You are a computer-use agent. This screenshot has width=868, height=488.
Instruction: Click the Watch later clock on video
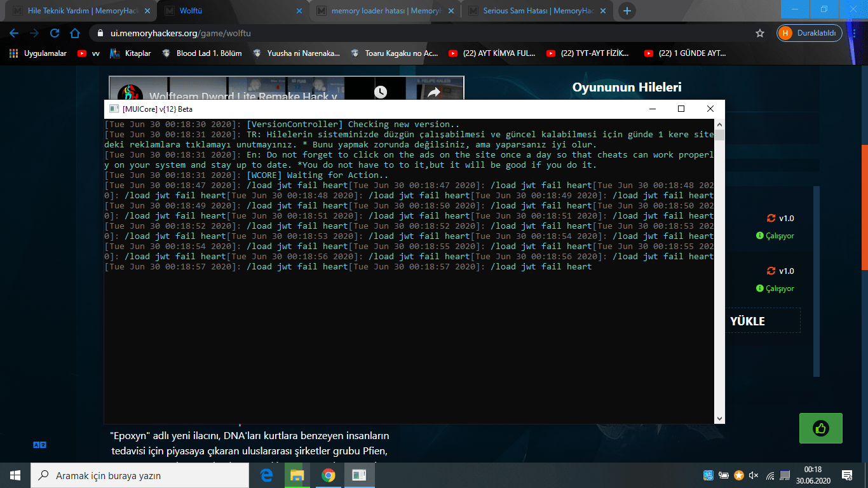pyautogui.click(x=381, y=92)
